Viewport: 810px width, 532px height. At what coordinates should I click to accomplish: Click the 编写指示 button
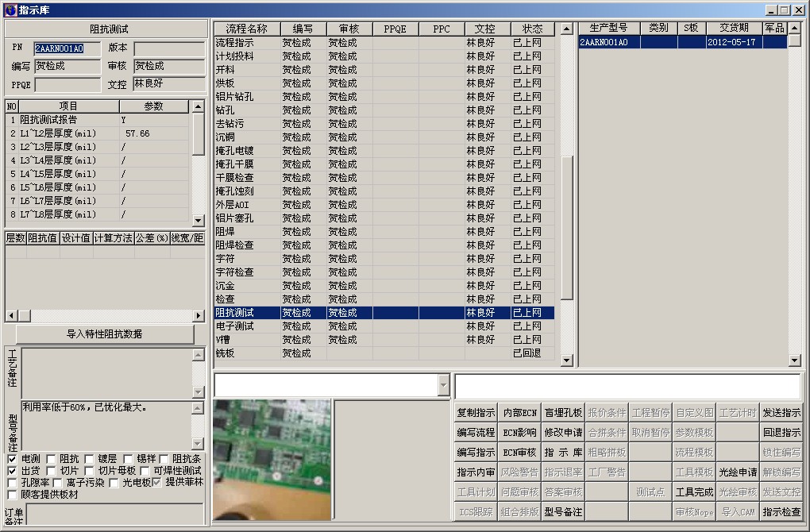[476, 453]
